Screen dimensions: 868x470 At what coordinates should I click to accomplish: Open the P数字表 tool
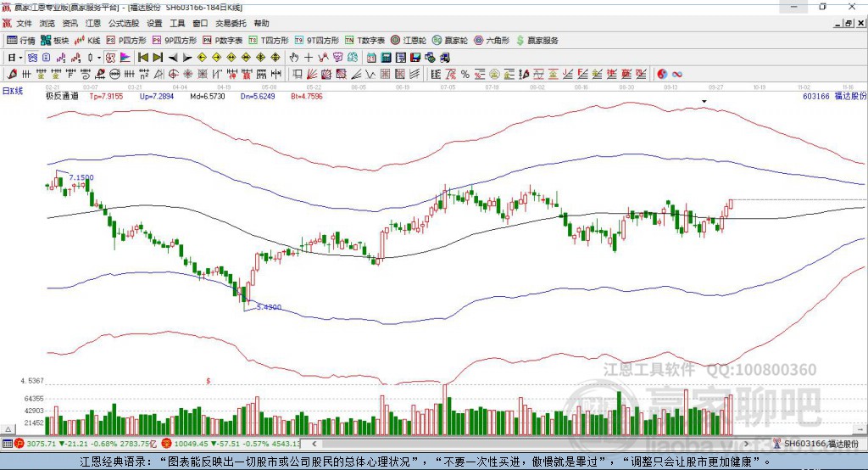click(x=223, y=41)
